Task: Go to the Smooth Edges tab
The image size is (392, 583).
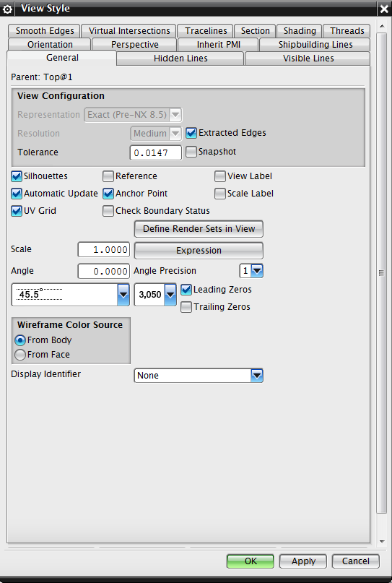Action: pos(45,31)
